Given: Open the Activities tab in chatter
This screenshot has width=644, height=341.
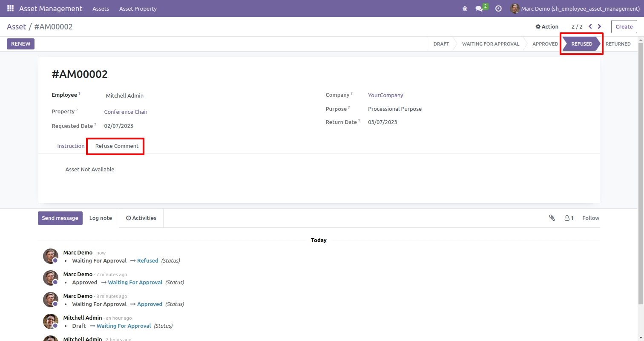Looking at the screenshot, I should point(141,218).
